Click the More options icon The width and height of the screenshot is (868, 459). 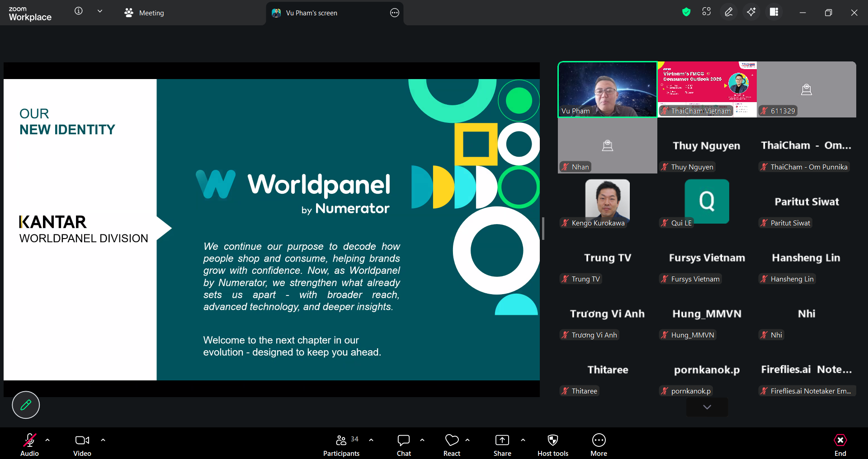pos(598,444)
